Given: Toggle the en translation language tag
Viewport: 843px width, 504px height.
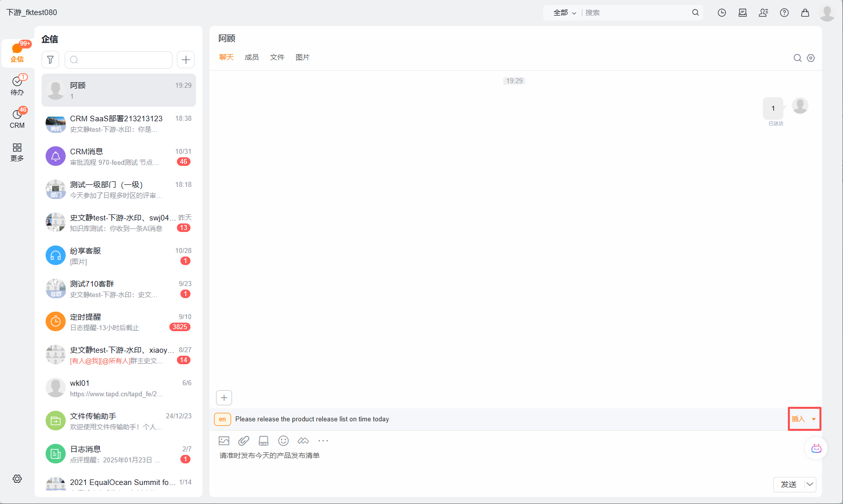Looking at the screenshot, I should point(223,419).
